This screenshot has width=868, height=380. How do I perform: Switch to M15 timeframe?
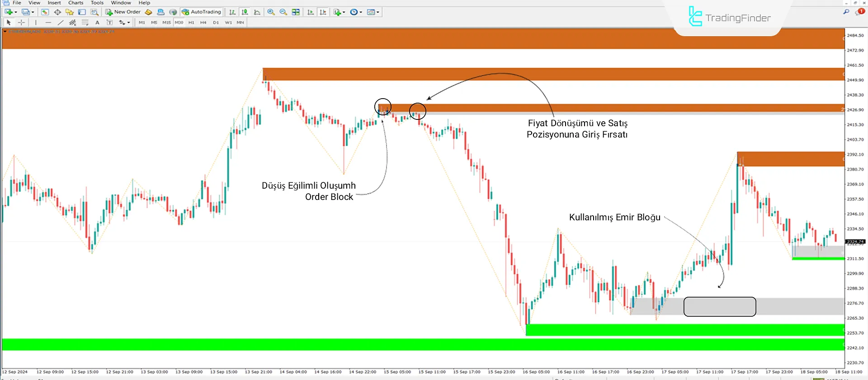pyautogui.click(x=167, y=22)
